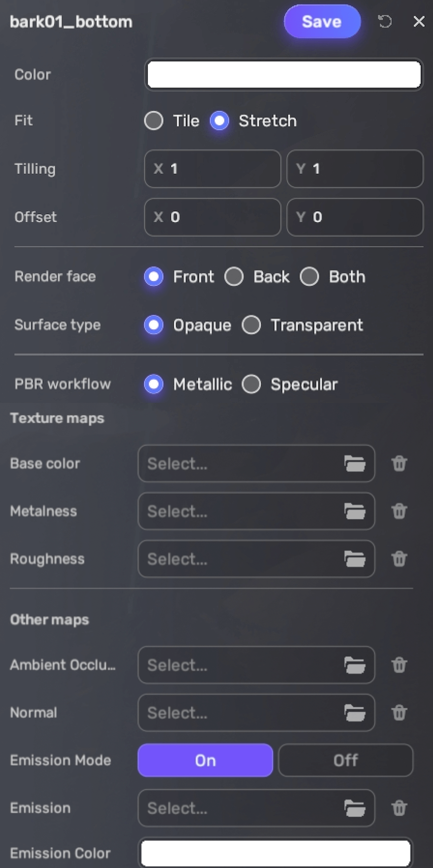Delete the Normal map texture
Image resolution: width=433 pixels, height=868 pixels.
399,713
